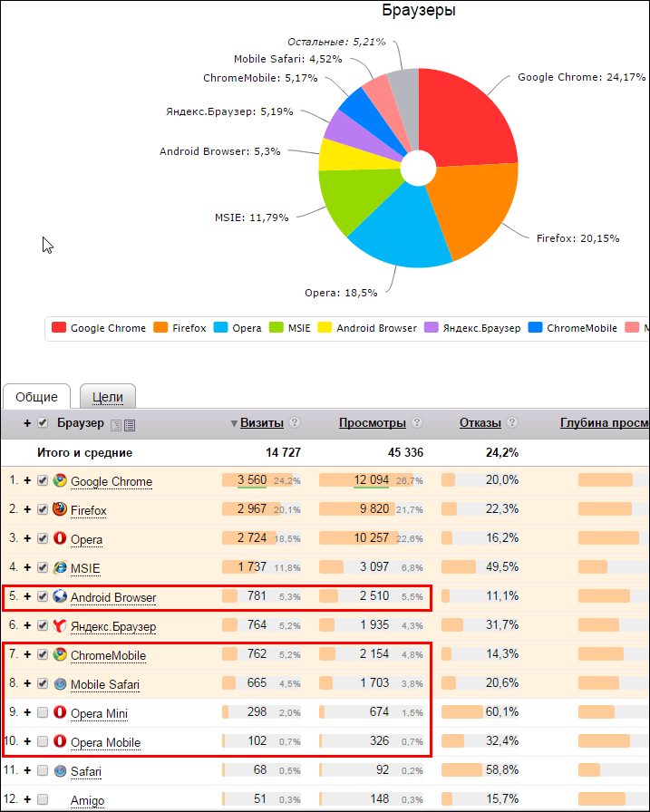Uncheck the Google Chrome row checkbox
This screenshot has height=812, width=650.
(x=43, y=480)
